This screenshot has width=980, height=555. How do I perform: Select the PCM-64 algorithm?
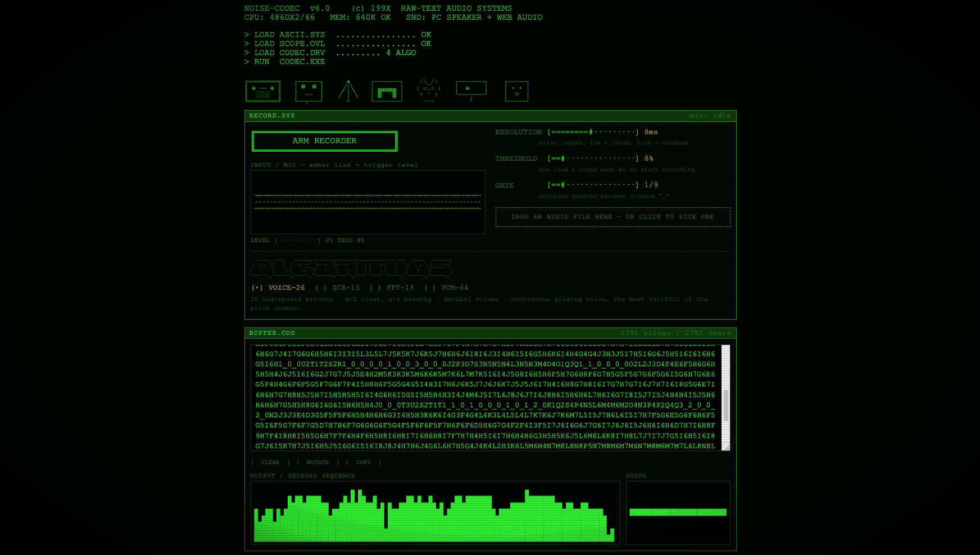446,288
